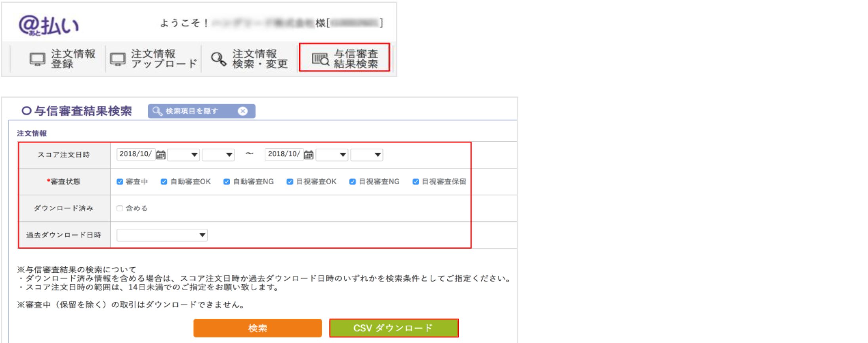The image size is (868, 343).
Task: Open the end date calendar picker icon
Action: tap(309, 155)
